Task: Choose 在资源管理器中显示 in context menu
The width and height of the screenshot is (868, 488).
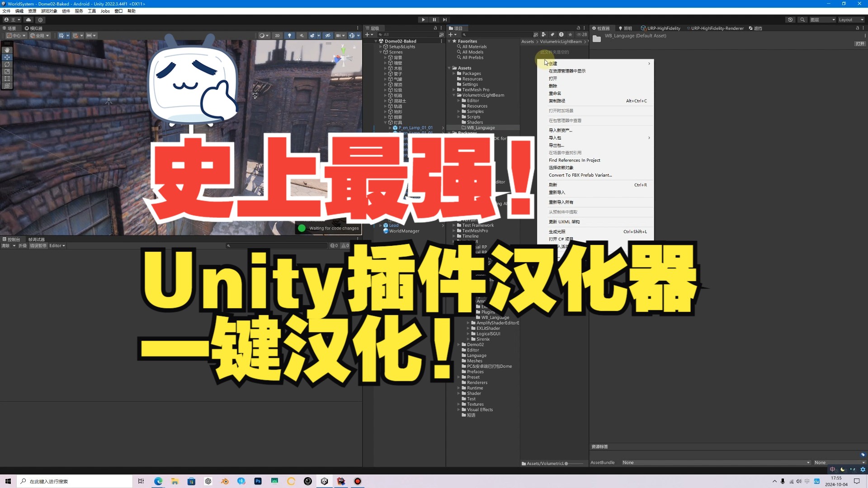Action: pyautogui.click(x=567, y=71)
